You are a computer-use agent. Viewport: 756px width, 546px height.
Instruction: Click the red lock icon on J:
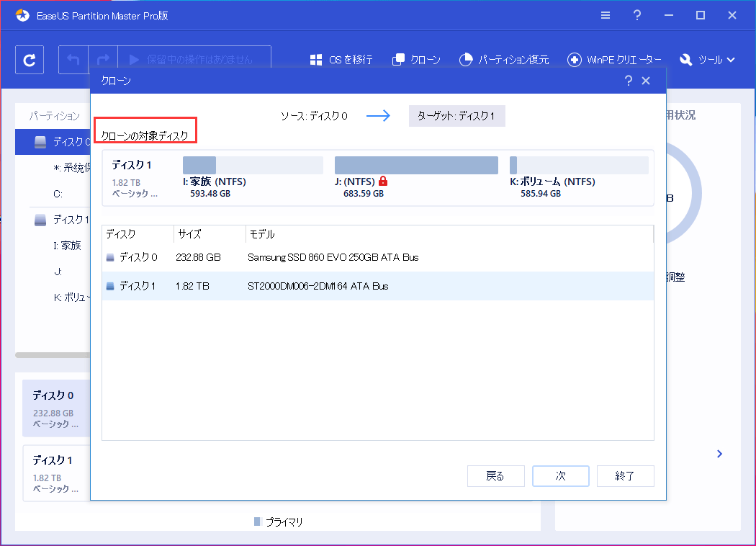[383, 181]
